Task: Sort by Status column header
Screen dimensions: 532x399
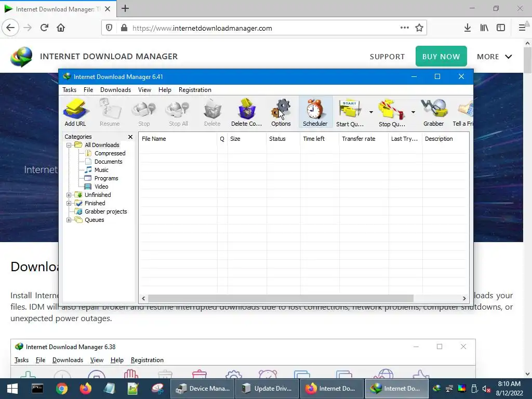Action: point(283,139)
